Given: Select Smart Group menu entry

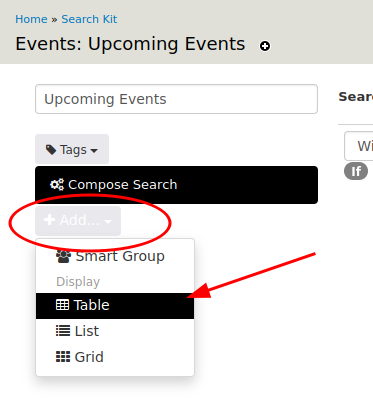Looking at the screenshot, I should coord(115,256).
